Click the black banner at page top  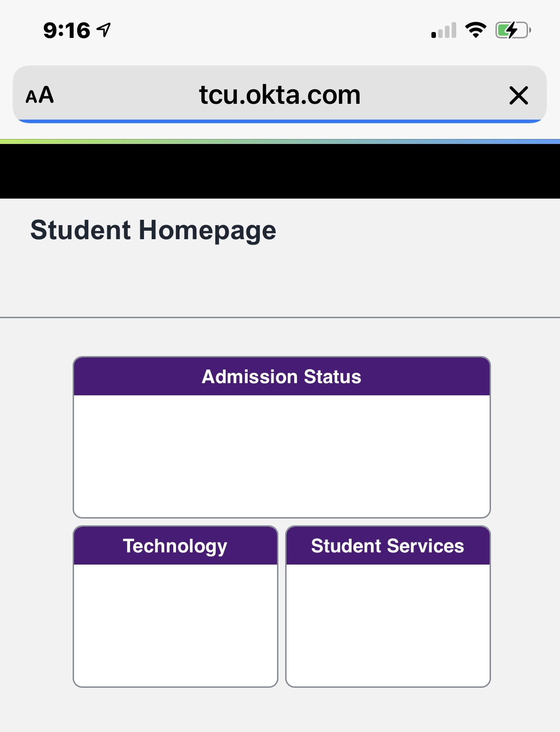[x=280, y=171]
